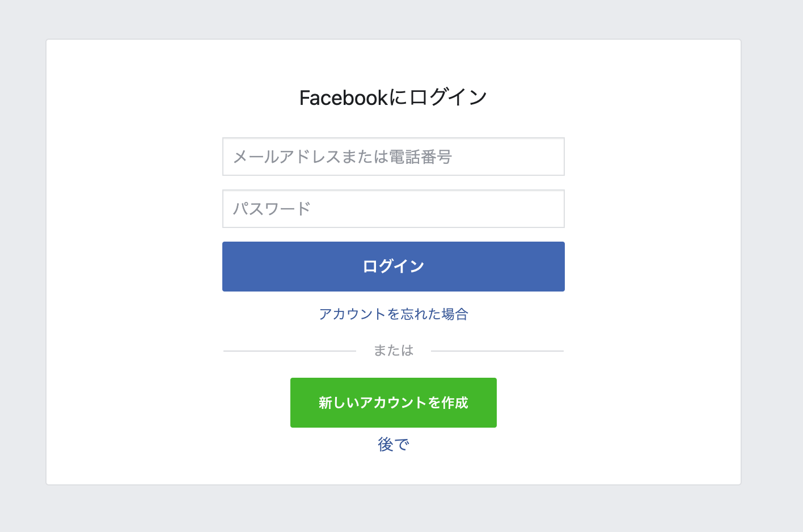Select the 後で link
The height and width of the screenshot is (532, 803).
tap(393, 445)
